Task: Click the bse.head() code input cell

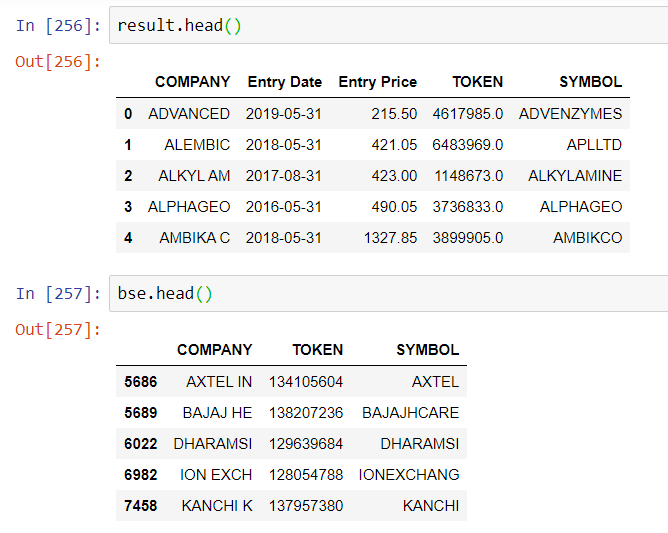Action: pyautogui.click(x=389, y=293)
